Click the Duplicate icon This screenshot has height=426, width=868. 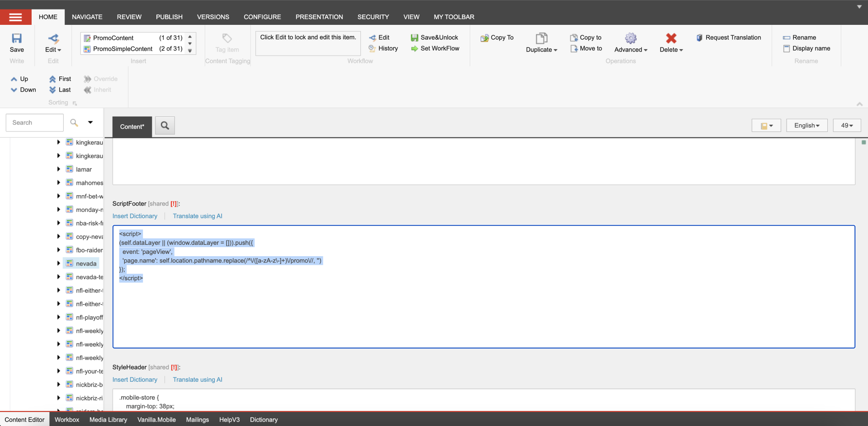pos(542,38)
